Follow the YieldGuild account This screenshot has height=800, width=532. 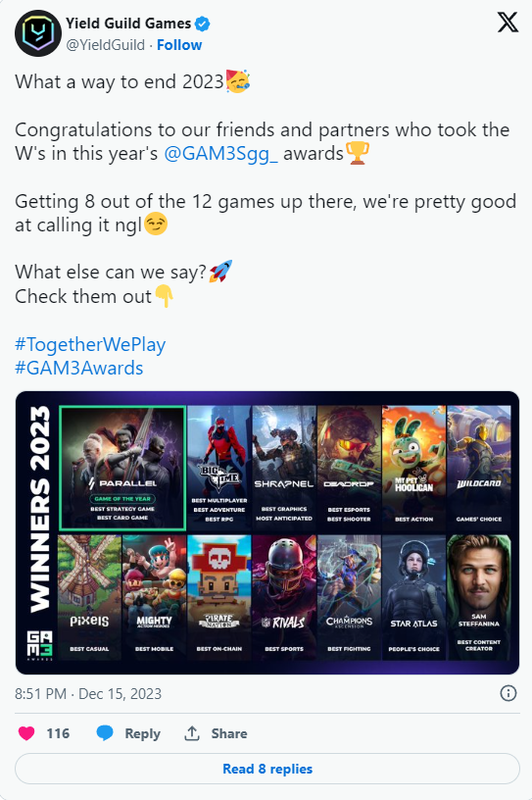pos(179,45)
